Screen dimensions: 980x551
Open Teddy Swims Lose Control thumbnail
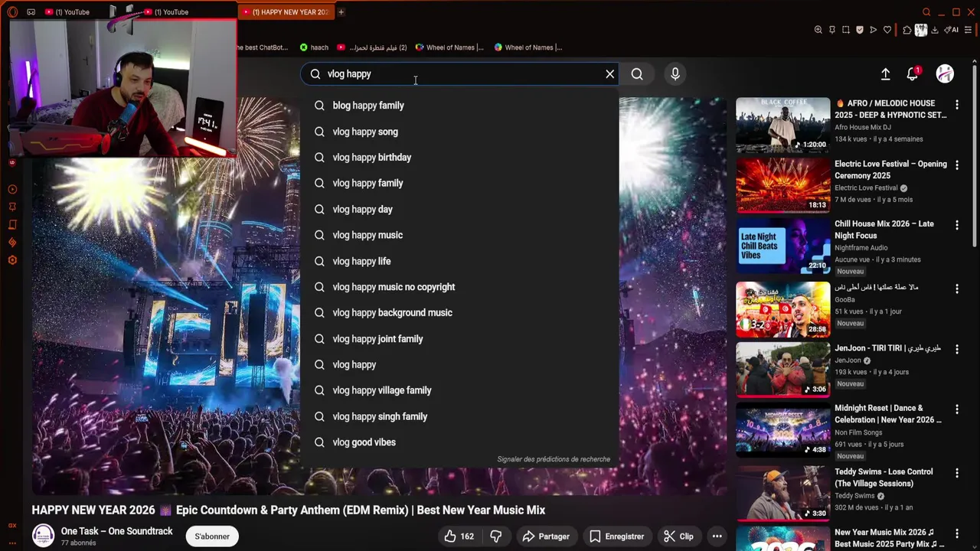click(782, 493)
